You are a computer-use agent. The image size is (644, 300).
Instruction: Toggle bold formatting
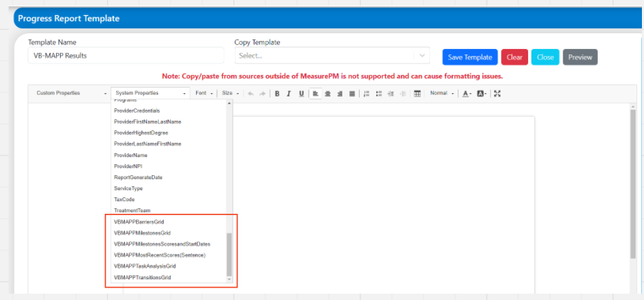pyautogui.click(x=277, y=94)
